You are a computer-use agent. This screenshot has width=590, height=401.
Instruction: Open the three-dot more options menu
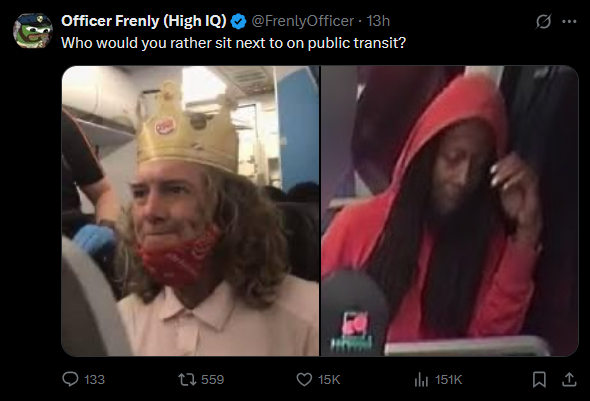[569, 21]
